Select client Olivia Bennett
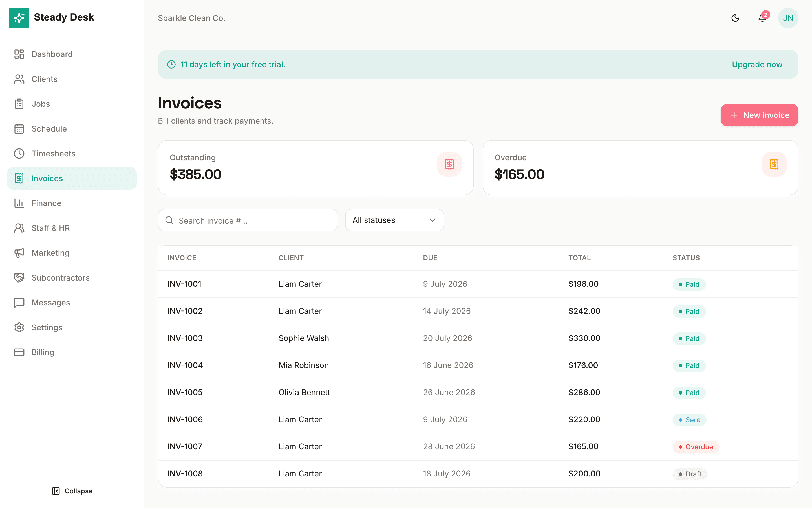 coord(304,392)
